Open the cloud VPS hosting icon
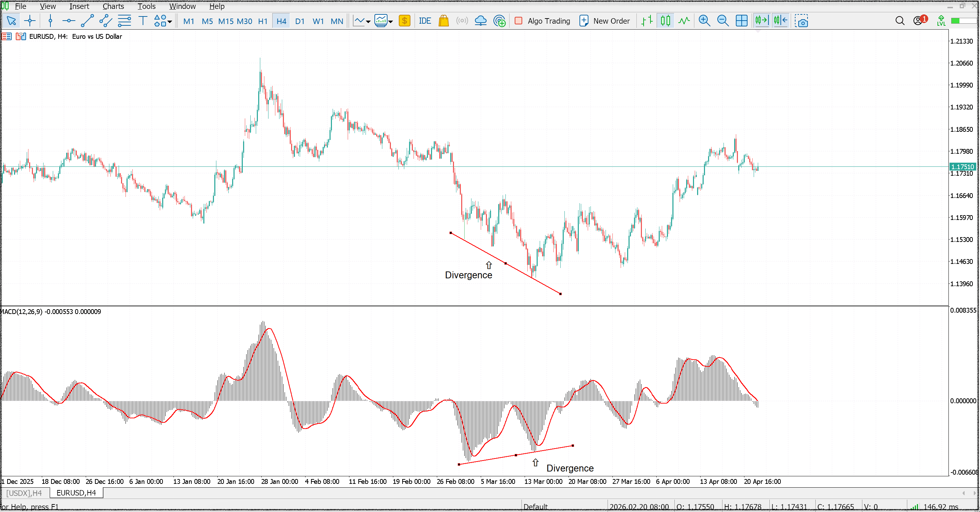 click(x=481, y=21)
